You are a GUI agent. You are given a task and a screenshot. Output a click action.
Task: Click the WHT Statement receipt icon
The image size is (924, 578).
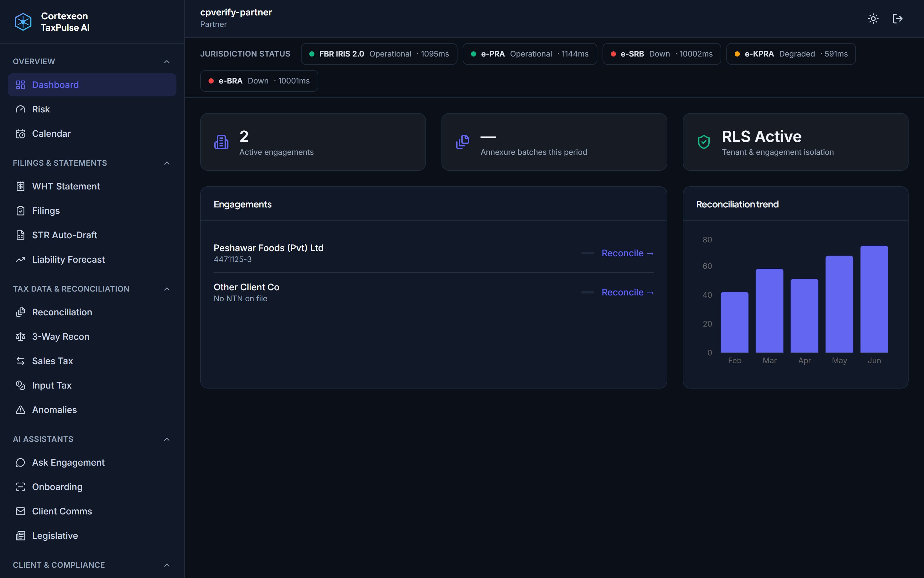pyautogui.click(x=21, y=186)
